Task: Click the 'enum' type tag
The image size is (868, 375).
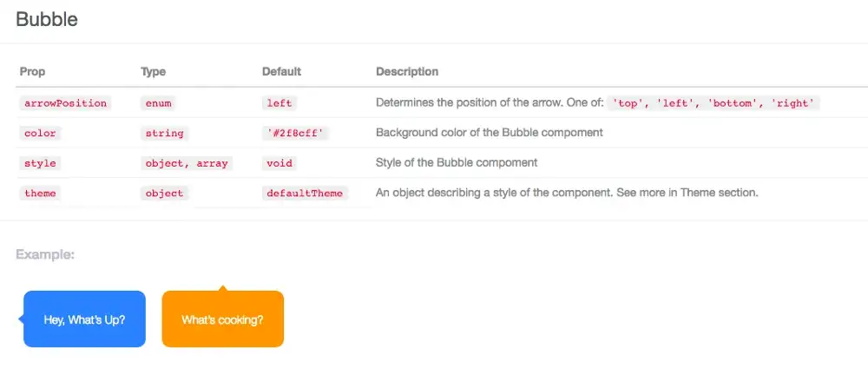Action: (x=159, y=102)
